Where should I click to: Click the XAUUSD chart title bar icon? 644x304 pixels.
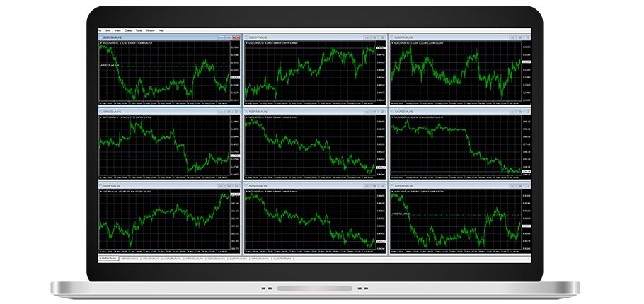393,112
